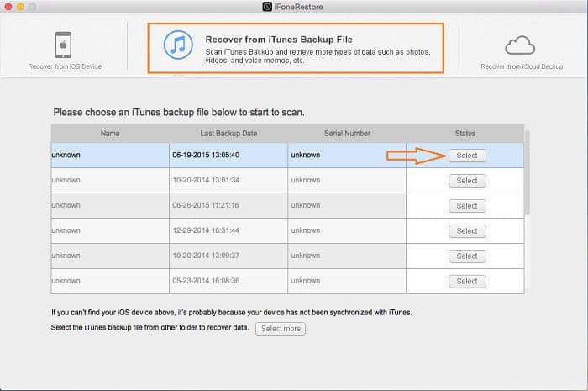
Task: Select date cell 06-19-2015 13:05:40
Action: pos(228,155)
